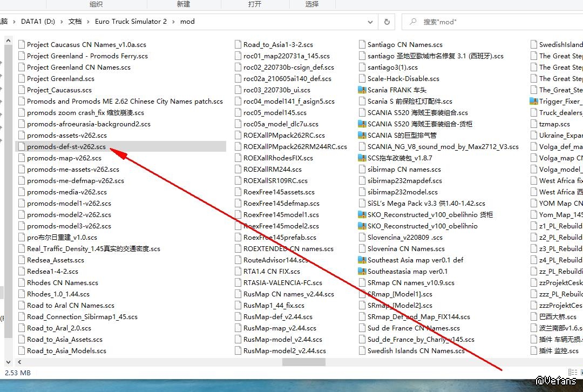Select the DATA1 (D:) breadcrumb

[38, 22]
